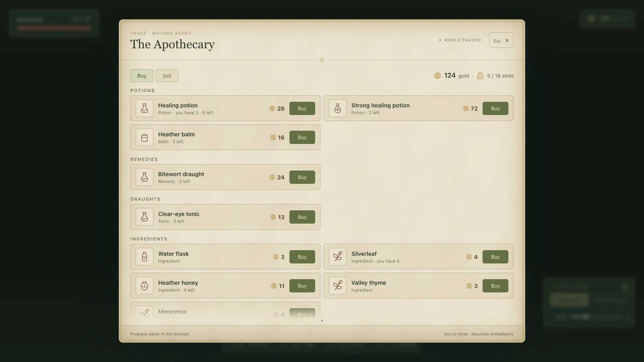Click the Healing potion item name
644x362 pixels.
(178, 105)
